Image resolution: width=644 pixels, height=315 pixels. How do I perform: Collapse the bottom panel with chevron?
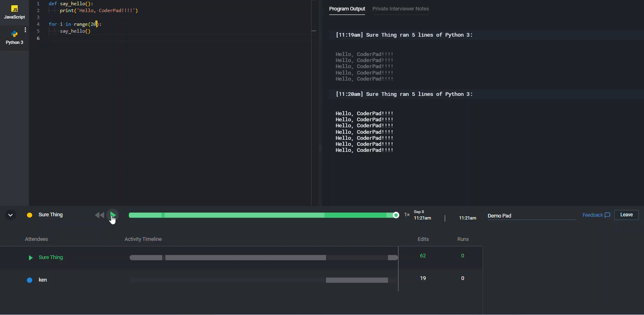pos(10,215)
